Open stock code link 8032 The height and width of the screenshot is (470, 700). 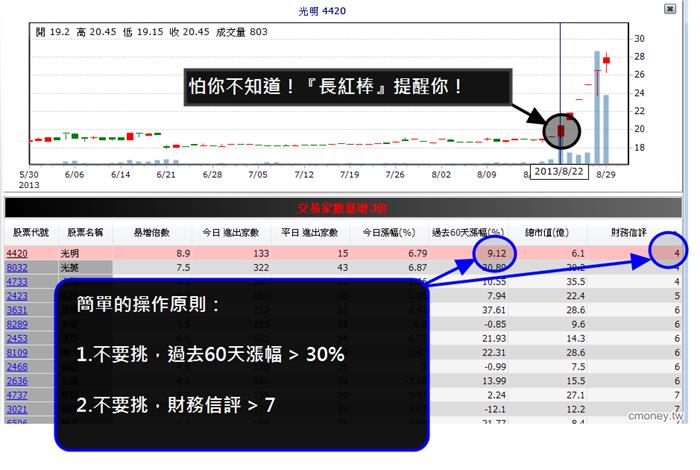click(17, 268)
